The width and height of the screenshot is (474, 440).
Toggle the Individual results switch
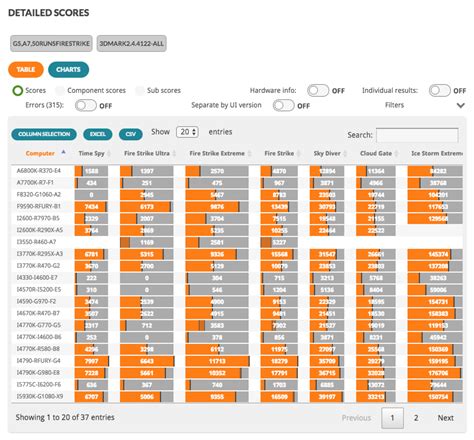[x=439, y=90]
